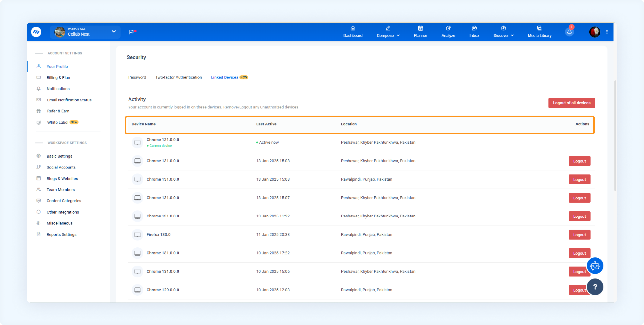Select Your Profile in sidebar
644x325 pixels.
(57, 66)
